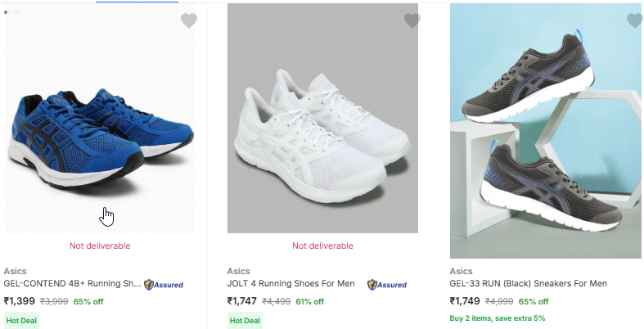Image resolution: width=644 pixels, height=329 pixels.
Task: Click the ₹1,747 price of JOLT 4
Action: [x=242, y=301]
